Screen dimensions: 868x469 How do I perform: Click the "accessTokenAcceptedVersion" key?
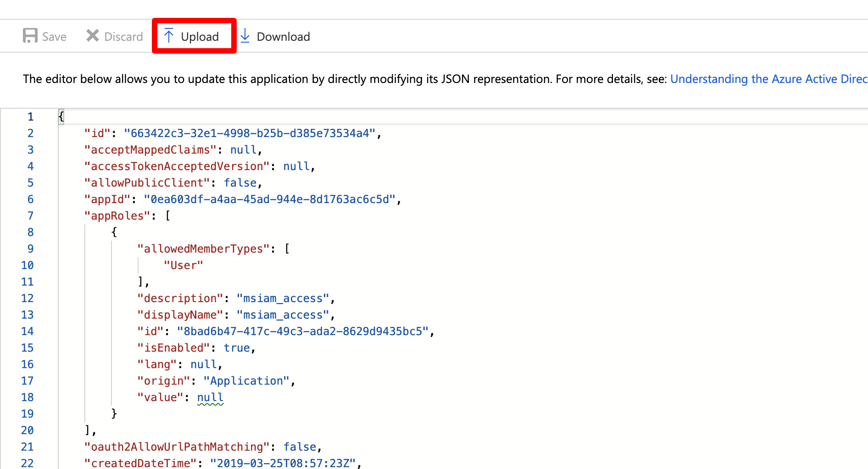[177, 166]
